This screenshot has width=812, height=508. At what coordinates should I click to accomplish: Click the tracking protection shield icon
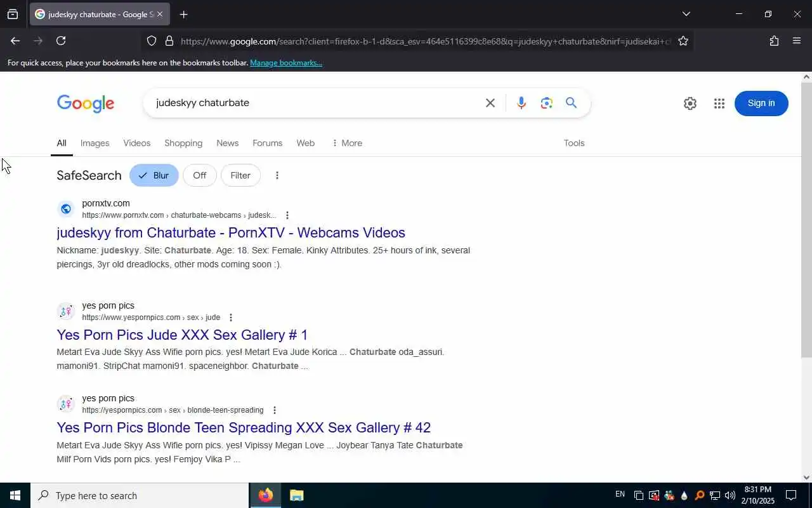click(152, 41)
